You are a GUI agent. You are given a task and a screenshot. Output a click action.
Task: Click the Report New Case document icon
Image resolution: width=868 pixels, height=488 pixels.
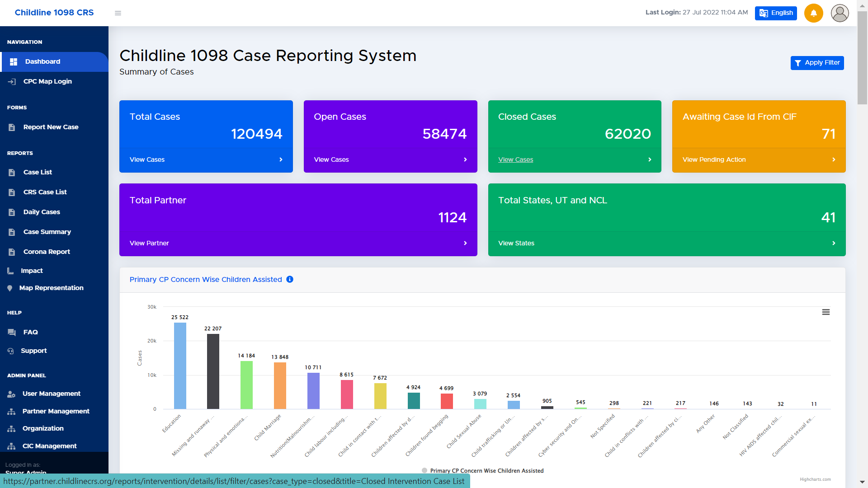coord(12,127)
